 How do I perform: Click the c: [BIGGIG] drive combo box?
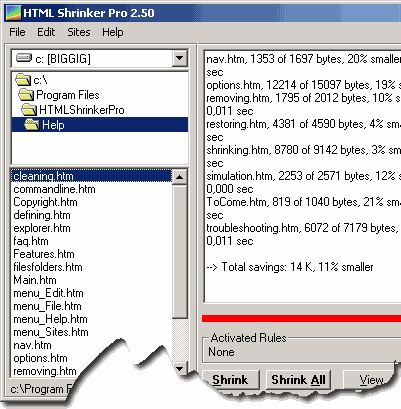click(x=99, y=59)
